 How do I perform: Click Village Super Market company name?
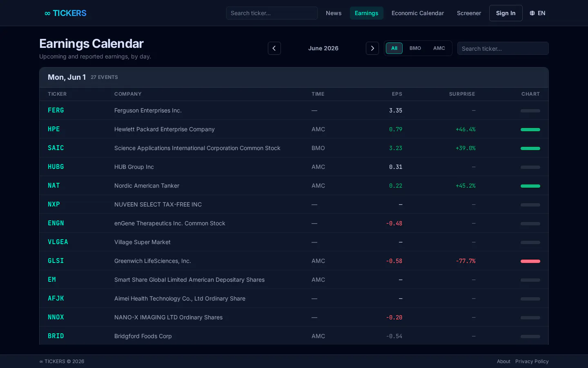click(143, 242)
